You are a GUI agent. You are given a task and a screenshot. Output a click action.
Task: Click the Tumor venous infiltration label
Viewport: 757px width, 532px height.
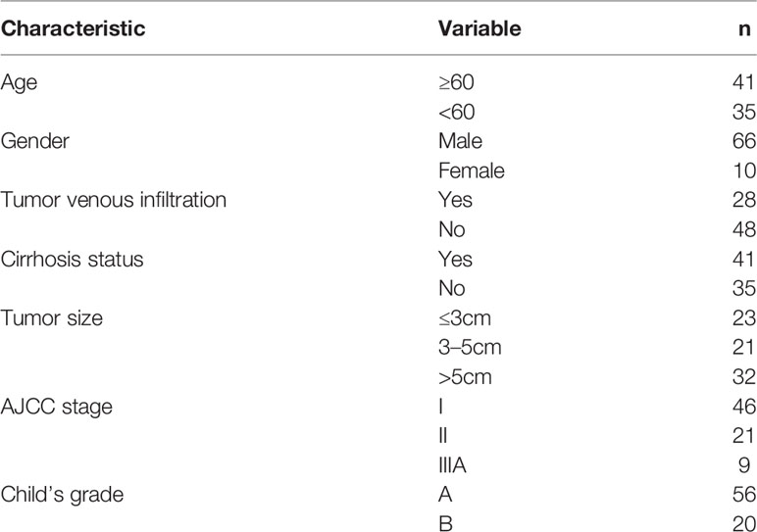tap(114, 200)
